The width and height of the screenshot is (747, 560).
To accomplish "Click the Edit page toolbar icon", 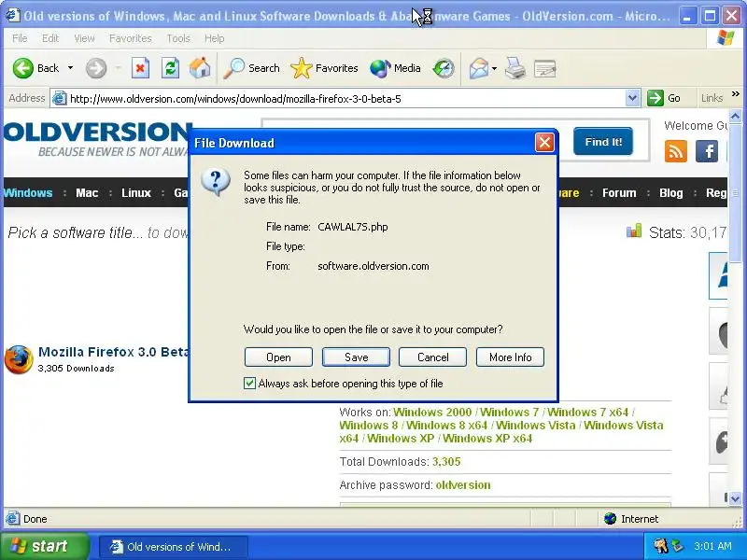I will 544,68.
